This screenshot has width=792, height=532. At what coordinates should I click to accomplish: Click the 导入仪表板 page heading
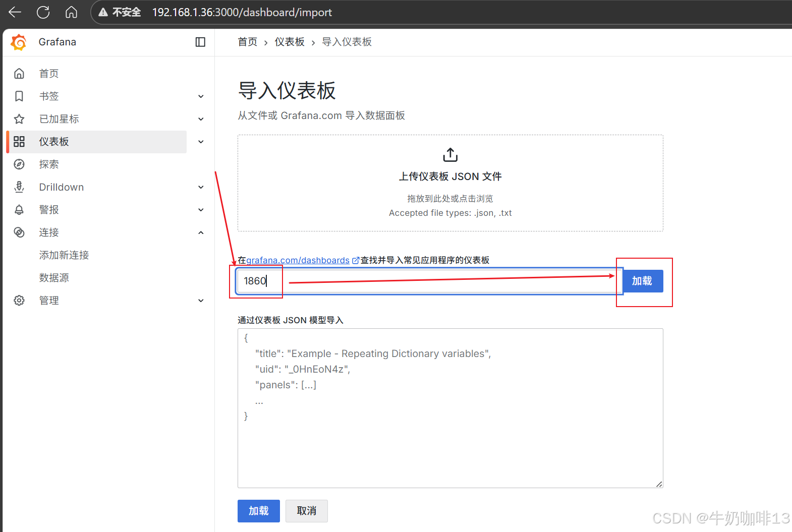pyautogui.click(x=287, y=91)
